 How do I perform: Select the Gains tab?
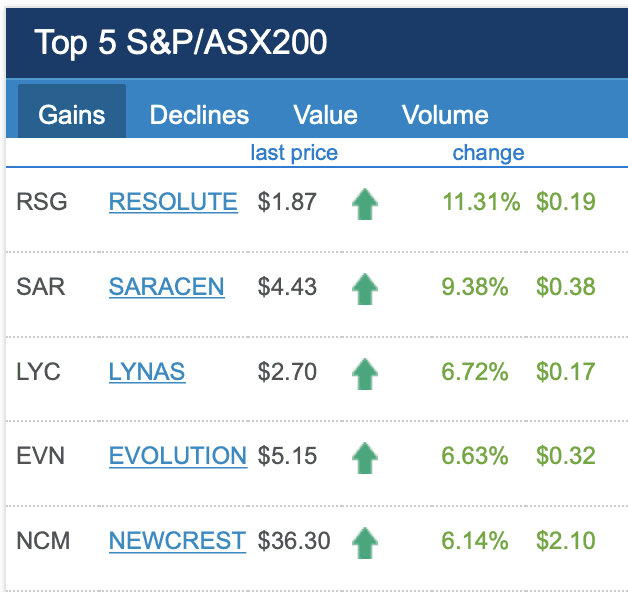(x=72, y=114)
